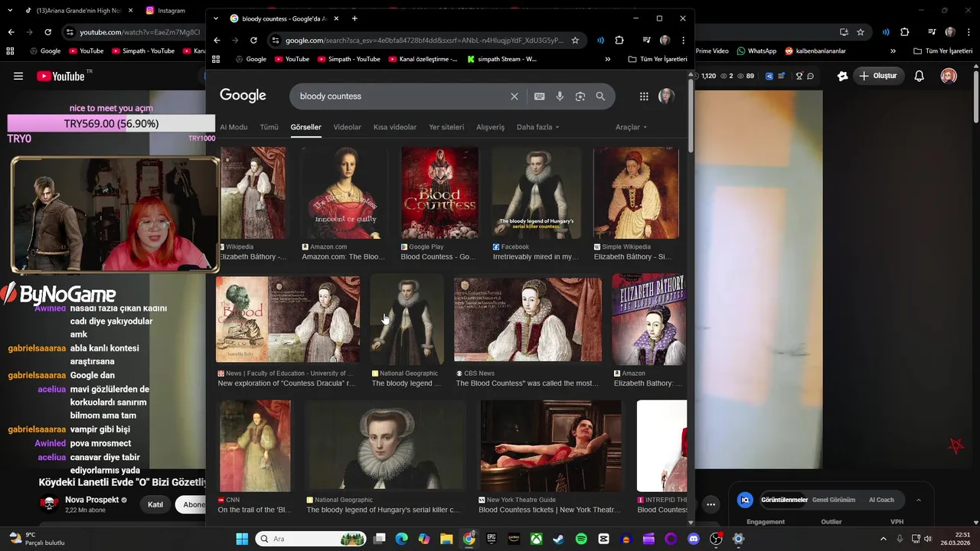Expand the Daha fazla menu
This screenshot has height=551, width=980.
[x=537, y=127]
